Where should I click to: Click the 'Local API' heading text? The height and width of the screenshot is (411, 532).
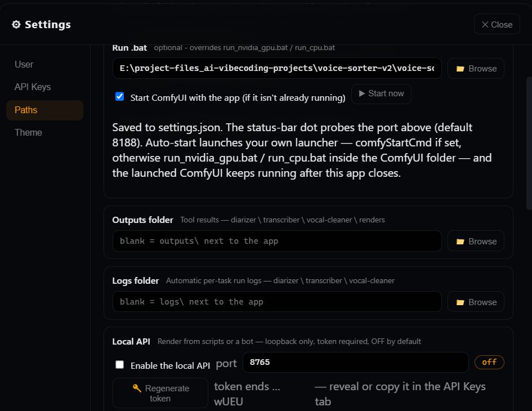coord(131,341)
